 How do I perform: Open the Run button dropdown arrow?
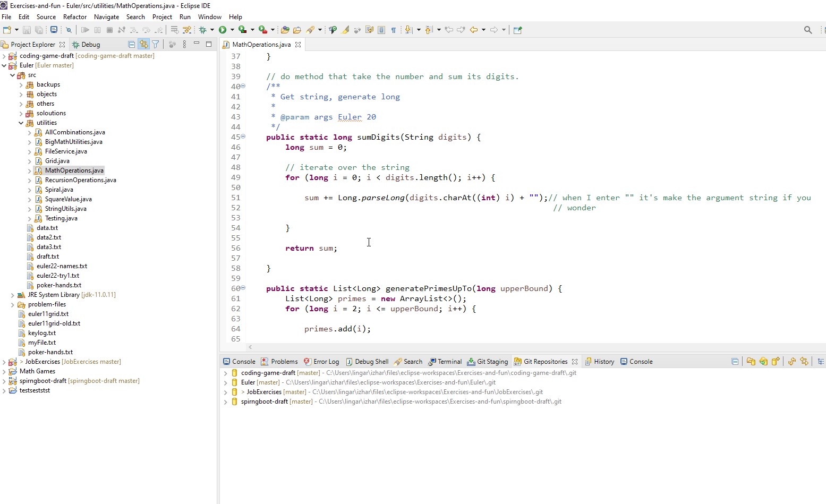click(x=232, y=30)
